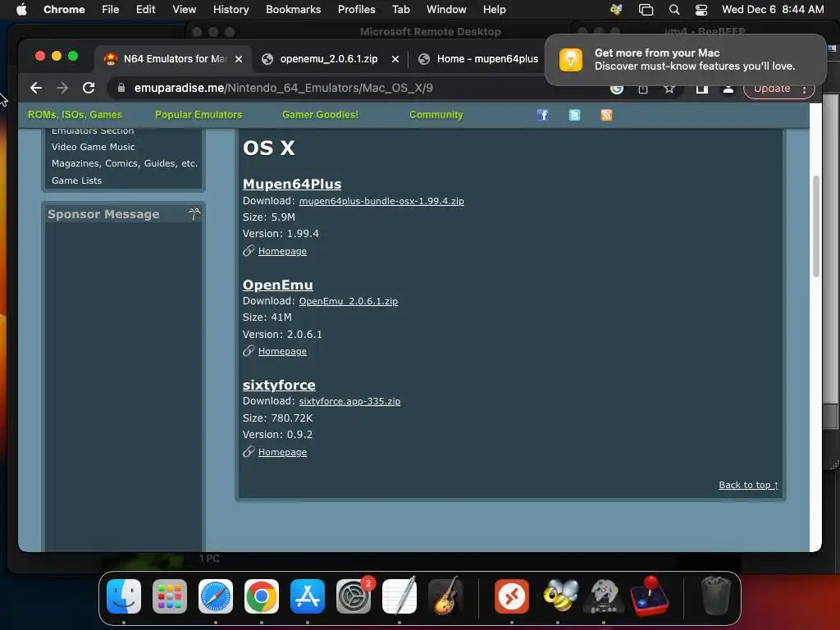Image resolution: width=840 pixels, height=630 pixels.
Task: Open the Mupen64Plus heading link
Action: [x=292, y=184]
